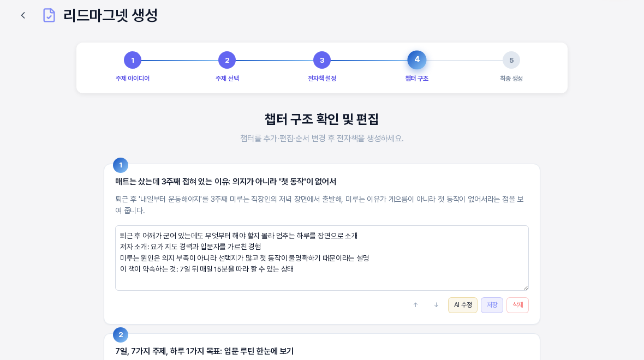
Task: Click the AI 수정 button
Action: pos(462,305)
